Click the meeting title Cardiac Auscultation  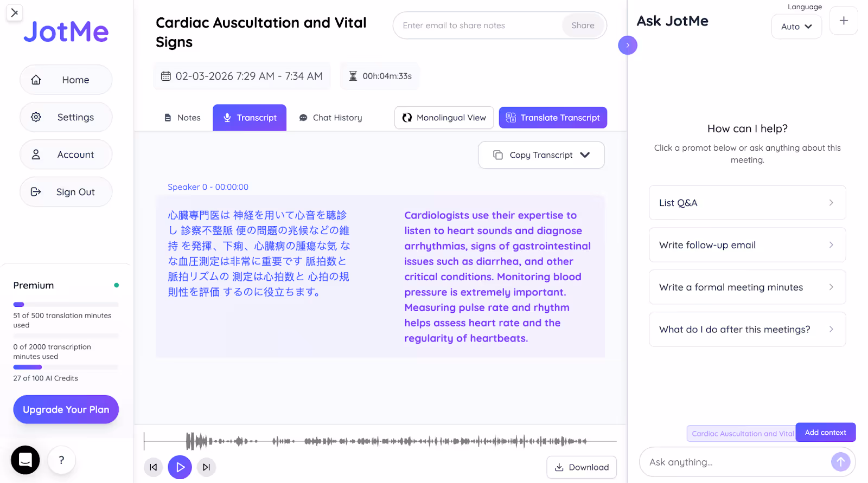click(x=261, y=33)
